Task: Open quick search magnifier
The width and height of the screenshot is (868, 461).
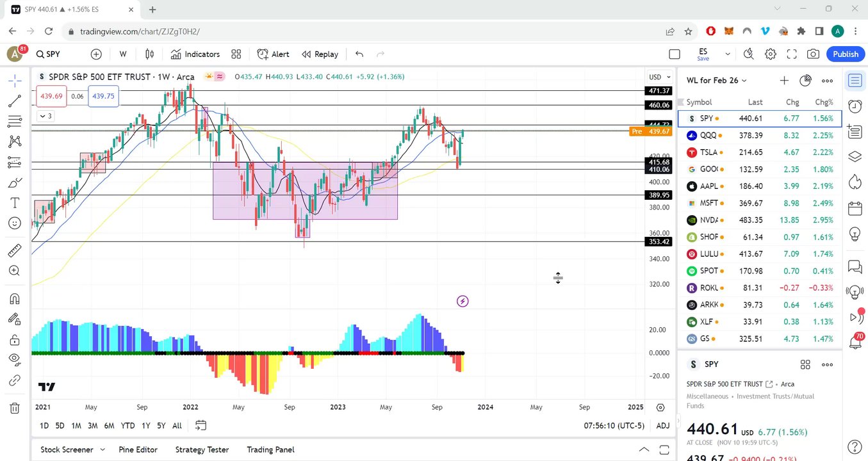Action: click(749, 54)
